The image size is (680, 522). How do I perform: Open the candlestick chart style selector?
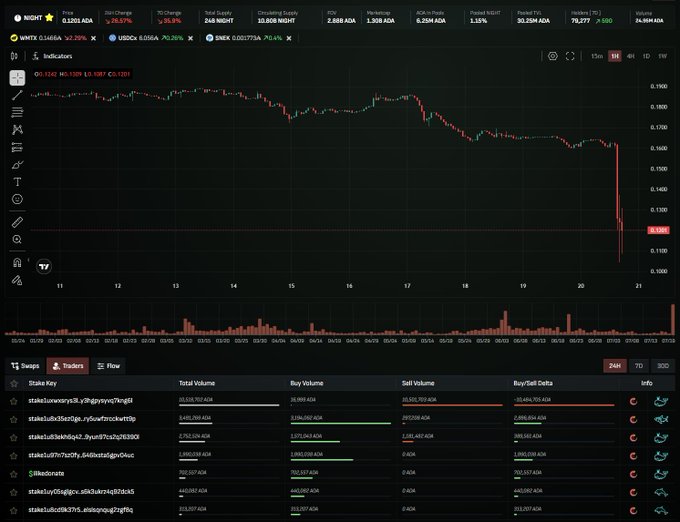14,56
